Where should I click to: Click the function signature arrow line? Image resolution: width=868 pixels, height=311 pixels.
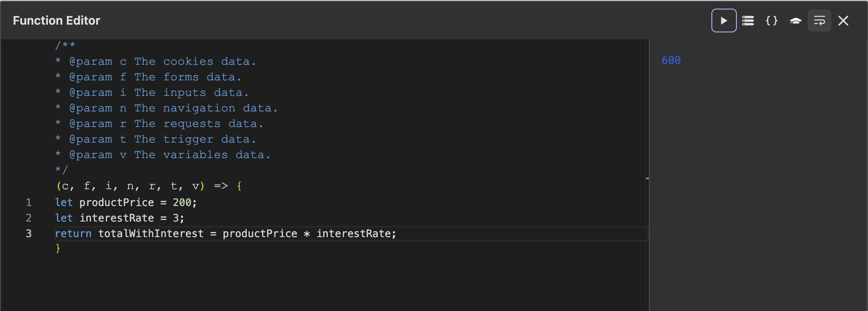(x=149, y=186)
